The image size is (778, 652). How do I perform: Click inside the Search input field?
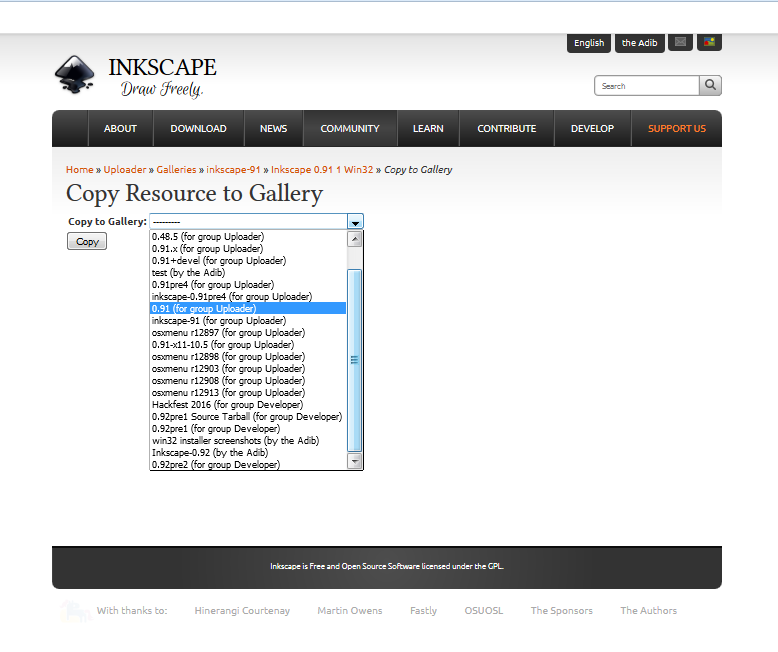click(647, 85)
